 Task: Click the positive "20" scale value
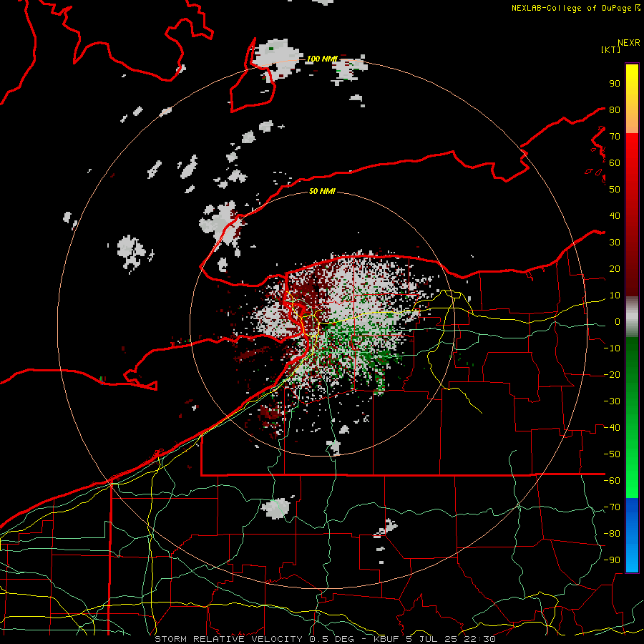pyautogui.click(x=615, y=268)
